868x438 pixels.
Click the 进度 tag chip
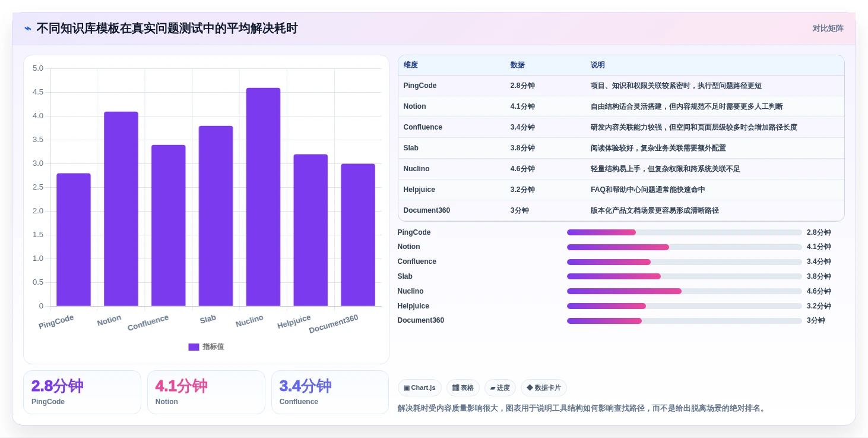click(x=500, y=388)
